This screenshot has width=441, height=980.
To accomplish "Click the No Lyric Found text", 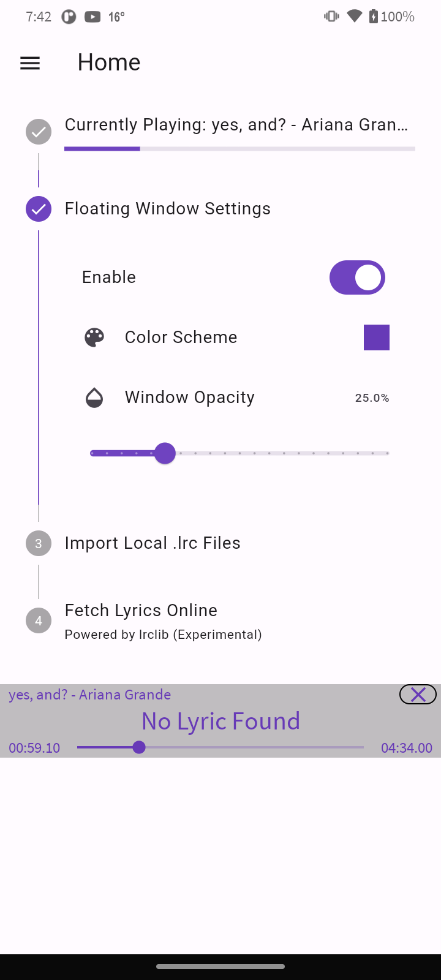I will pyautogui.click(x=221, y=722).
